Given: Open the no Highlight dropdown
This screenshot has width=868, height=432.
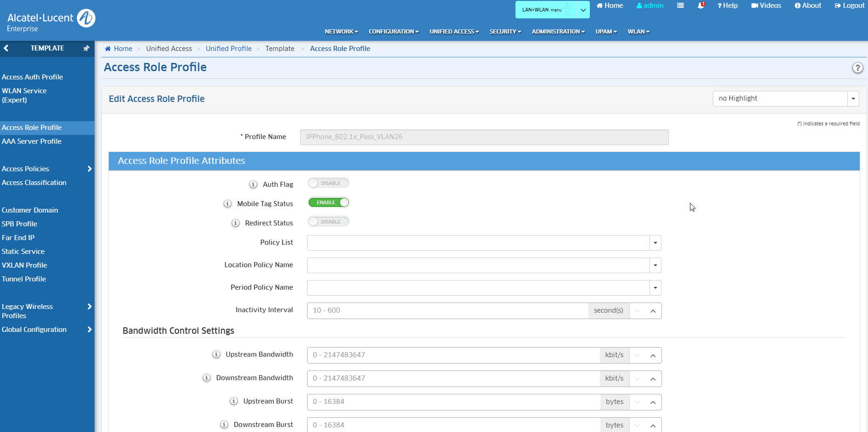Looking at the screenshot, I should (x=853, y=99).
